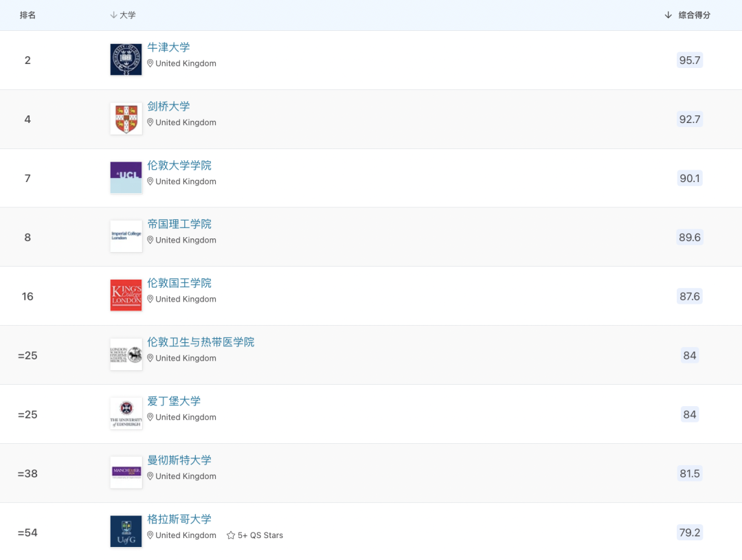
Task: Click location pin icon under 爱丁堡大学
Action: pos(150,417)
